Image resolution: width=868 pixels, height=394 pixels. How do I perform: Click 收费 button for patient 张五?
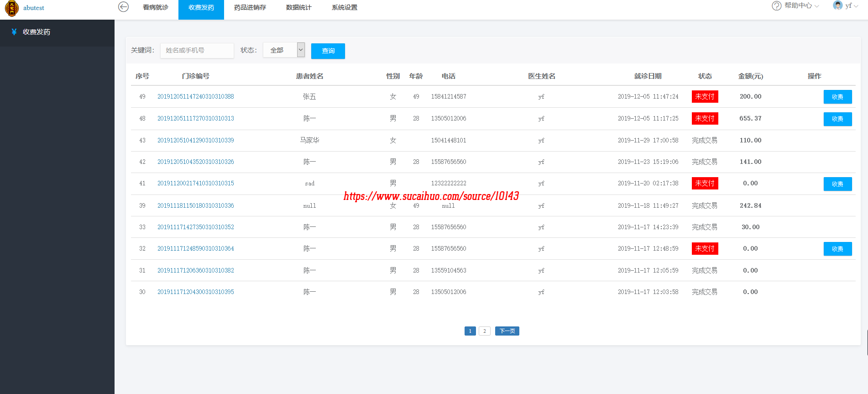pos(837,97)
